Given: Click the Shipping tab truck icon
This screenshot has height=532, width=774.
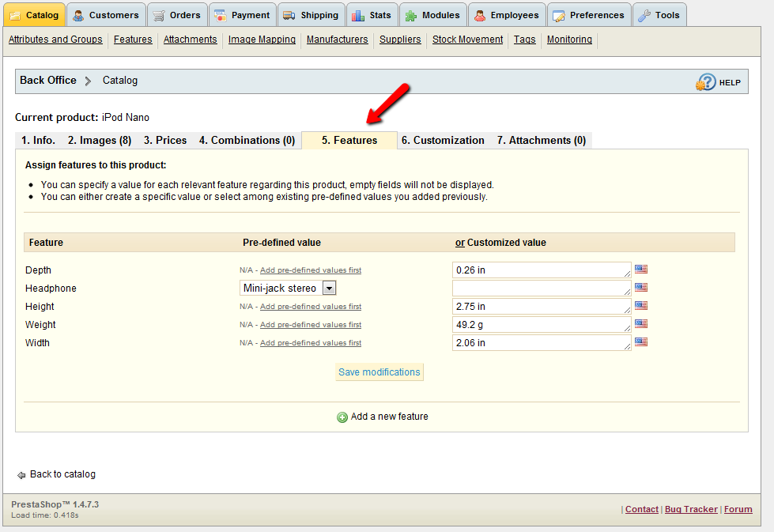Looking at the screenshot, I should point(289,16).
